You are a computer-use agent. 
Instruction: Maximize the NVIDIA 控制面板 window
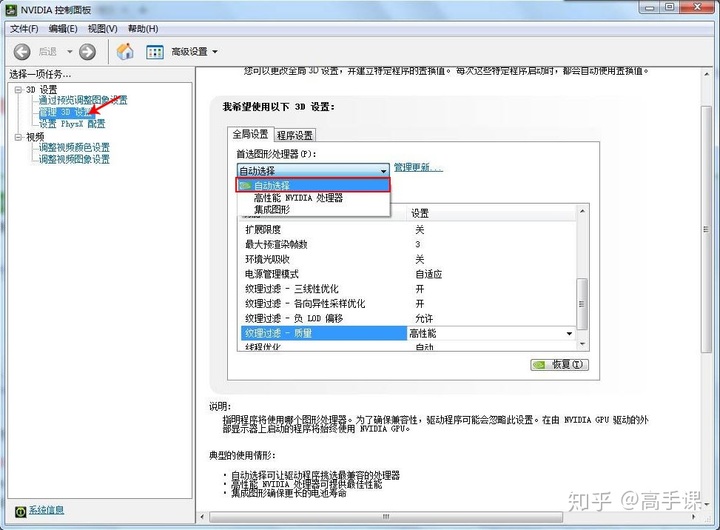[669, 7]
